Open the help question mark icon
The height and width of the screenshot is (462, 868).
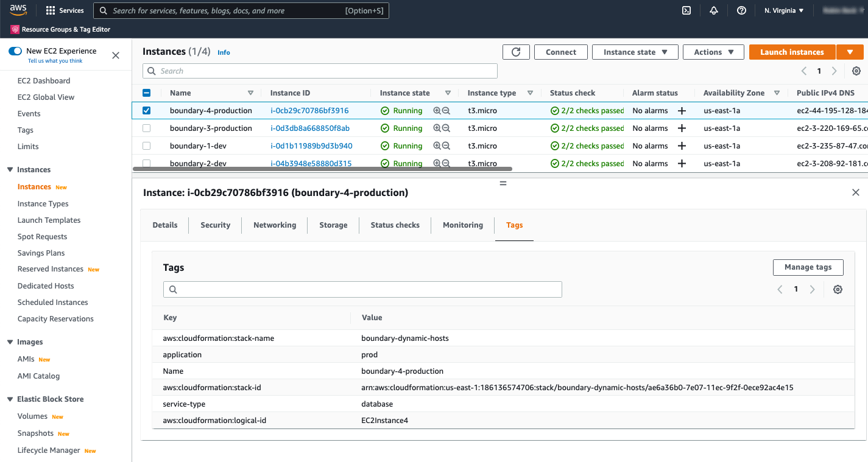coord(741,10)
